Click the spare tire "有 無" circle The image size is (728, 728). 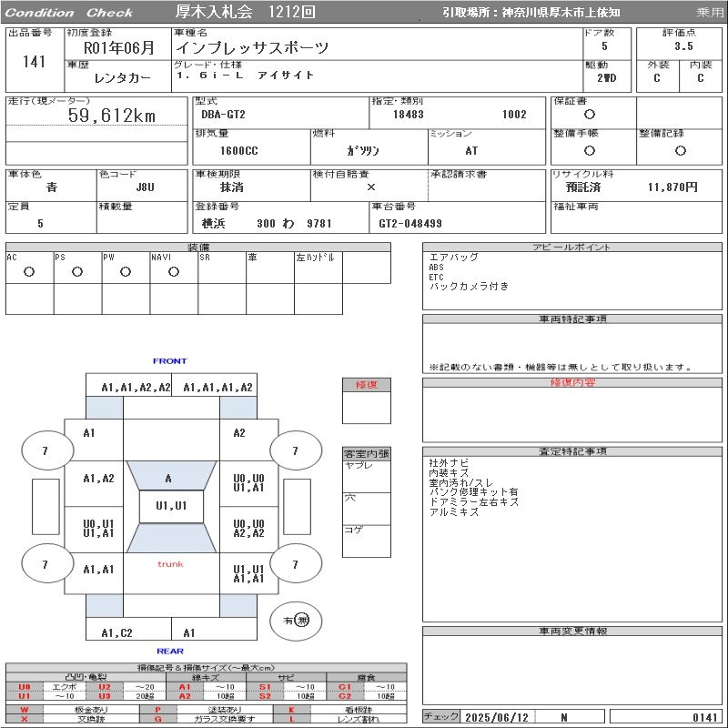pyautogui.click(x=296, y=621)
